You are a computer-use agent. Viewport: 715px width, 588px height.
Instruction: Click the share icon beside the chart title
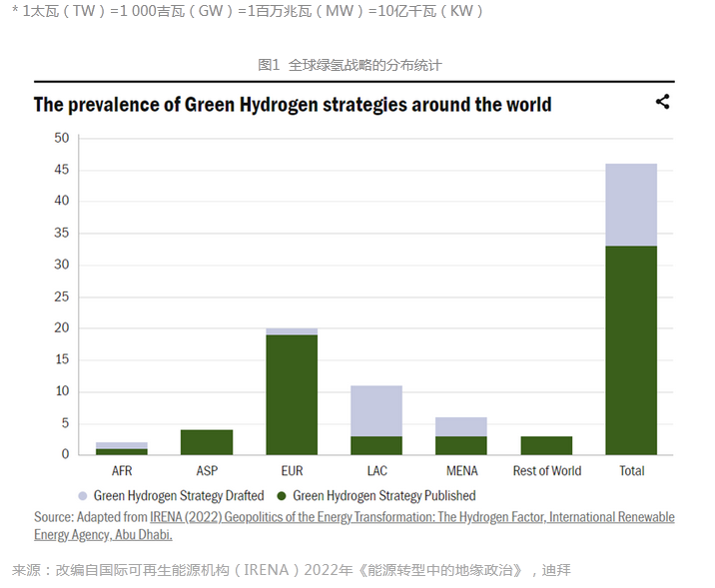[x=662, y=102]
